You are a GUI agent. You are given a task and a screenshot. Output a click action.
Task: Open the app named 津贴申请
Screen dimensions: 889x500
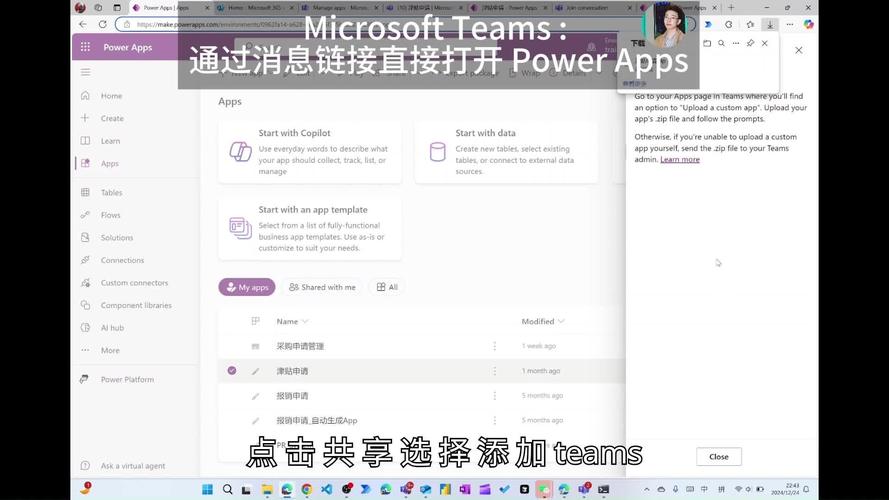[x=292, y=371]
